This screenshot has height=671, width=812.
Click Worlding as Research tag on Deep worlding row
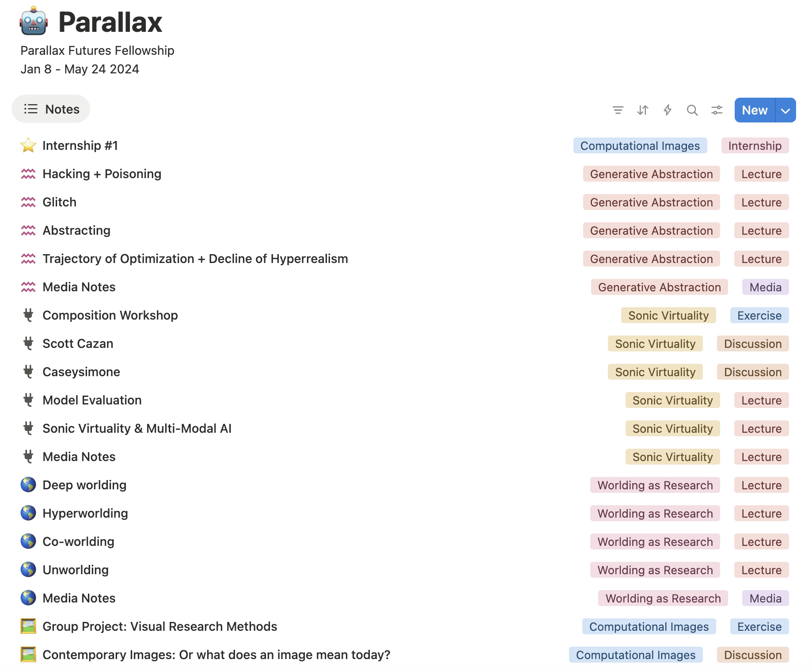pyautogui.click(x=655, y=485)
